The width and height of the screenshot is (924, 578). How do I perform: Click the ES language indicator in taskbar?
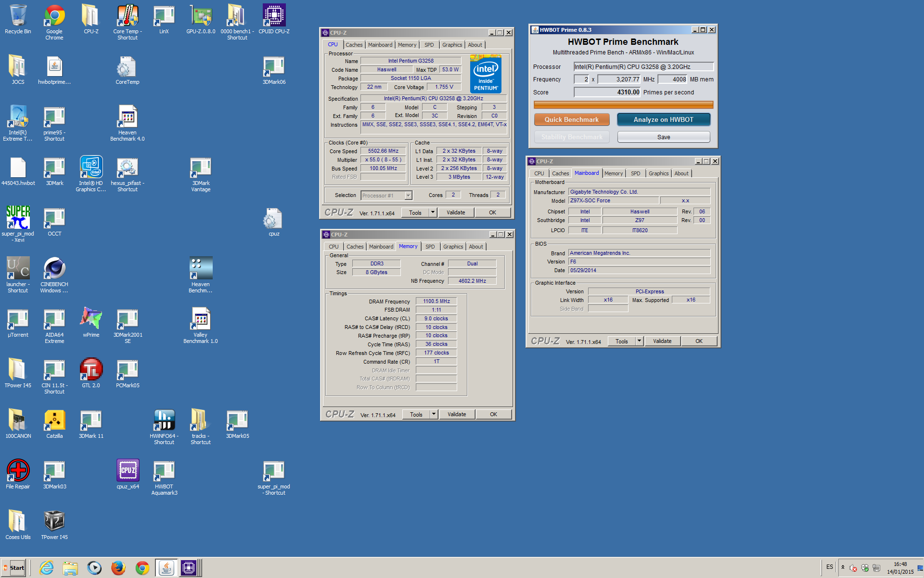(x=829, y=567)
